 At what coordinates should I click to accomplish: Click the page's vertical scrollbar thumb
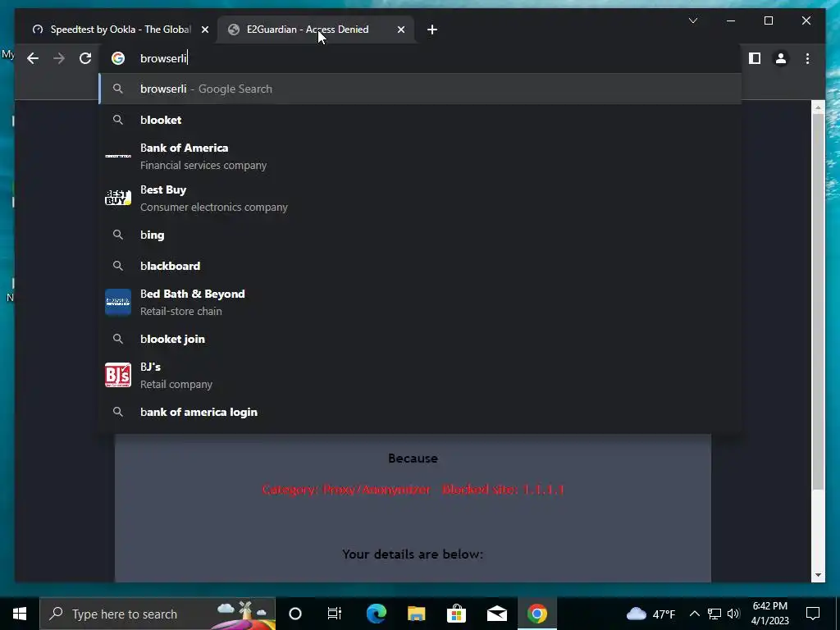pyautogui.click(x=818, y=301)
